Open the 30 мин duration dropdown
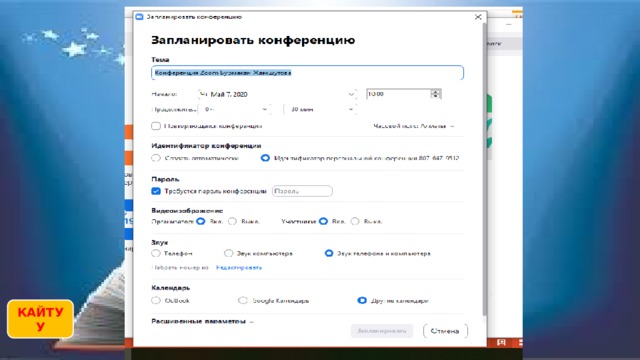640x360 pixels. (x=320, y=109)
